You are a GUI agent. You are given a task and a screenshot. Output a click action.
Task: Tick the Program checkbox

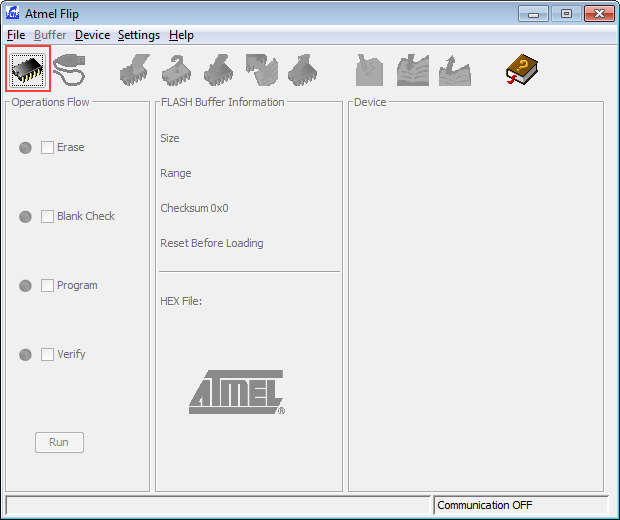[x=47, y=286]
